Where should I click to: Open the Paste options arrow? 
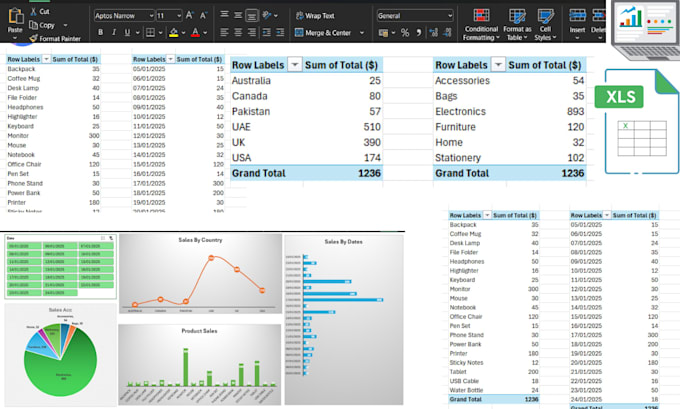coord(15,38)
